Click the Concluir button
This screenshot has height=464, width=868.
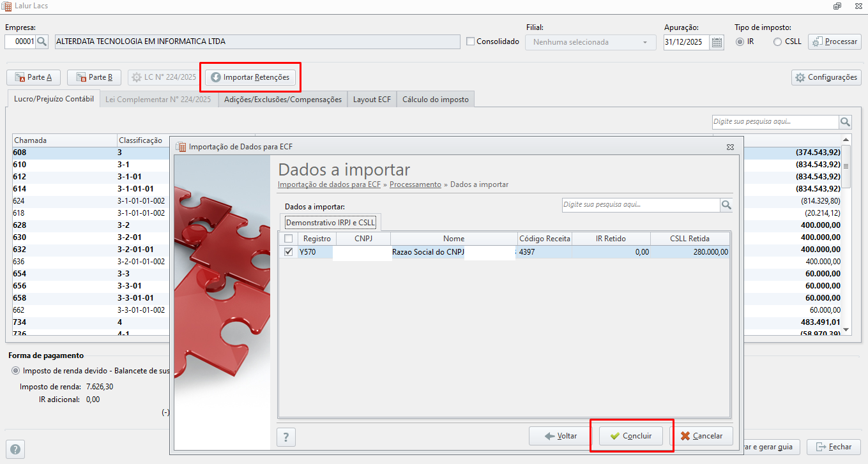(630, 436)
